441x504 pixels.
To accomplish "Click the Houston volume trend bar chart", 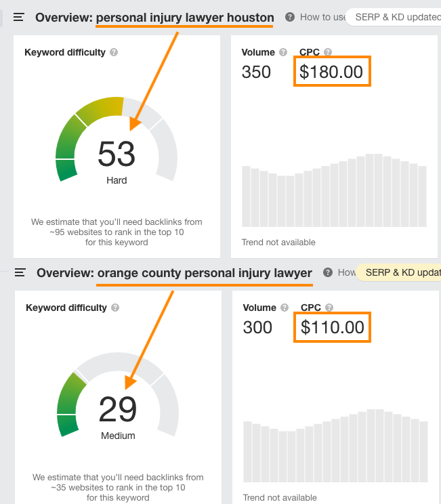I will click(x=334, y=190).
